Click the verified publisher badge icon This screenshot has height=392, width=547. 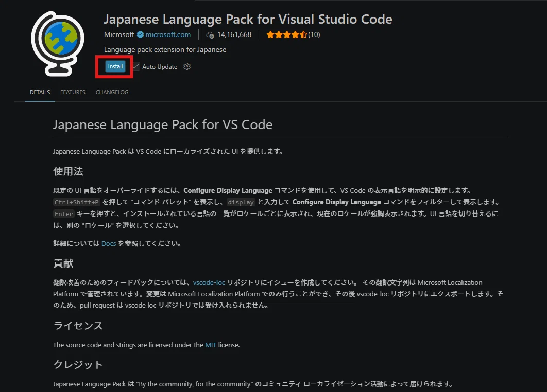(140, 34)
